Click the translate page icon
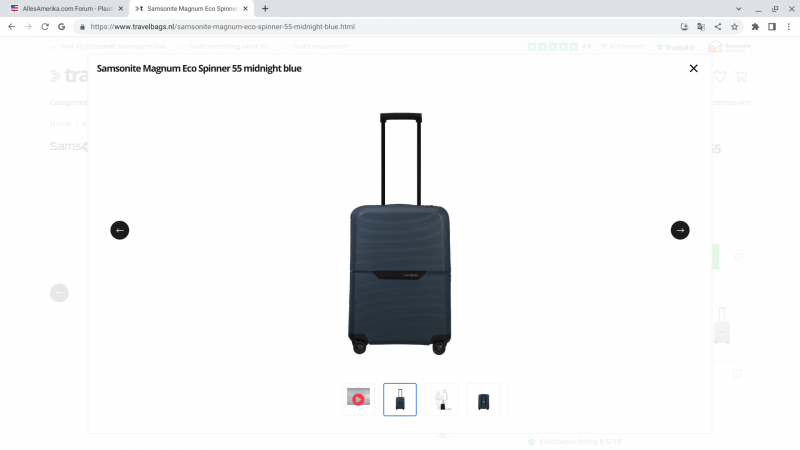The width and height of the screenshot is (800, 450). tap(701, 26)
